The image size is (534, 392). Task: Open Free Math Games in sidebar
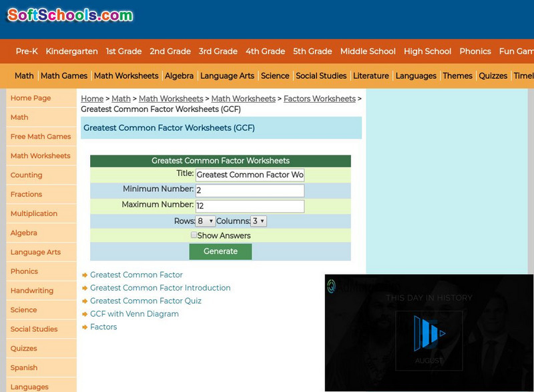coord(41,137)
